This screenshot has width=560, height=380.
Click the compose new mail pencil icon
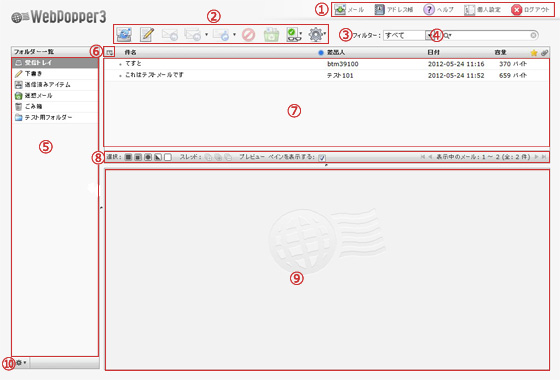point(147,34)
